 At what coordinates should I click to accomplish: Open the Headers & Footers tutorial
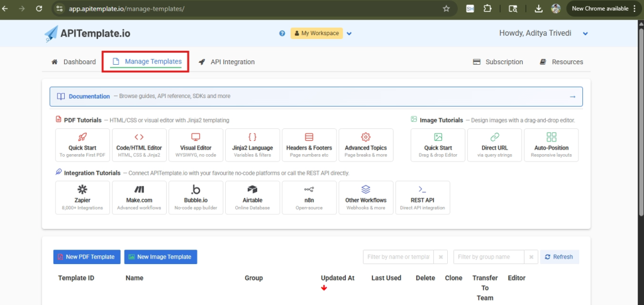pyautogui.click(x=309, y=145)
